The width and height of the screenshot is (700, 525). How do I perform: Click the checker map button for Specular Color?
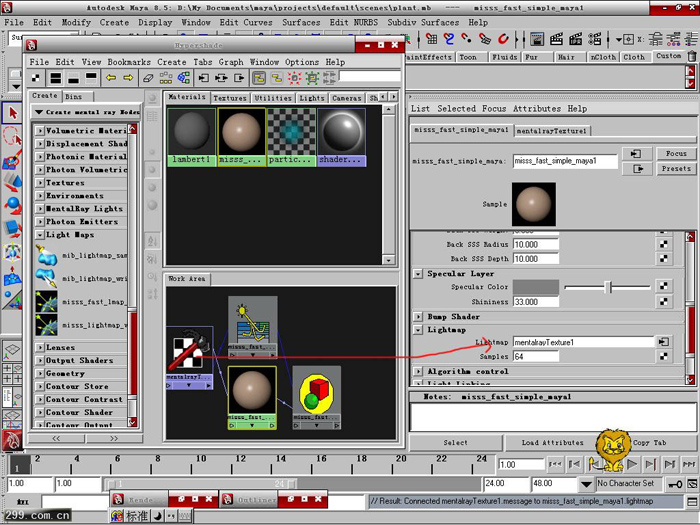point(664,286)
